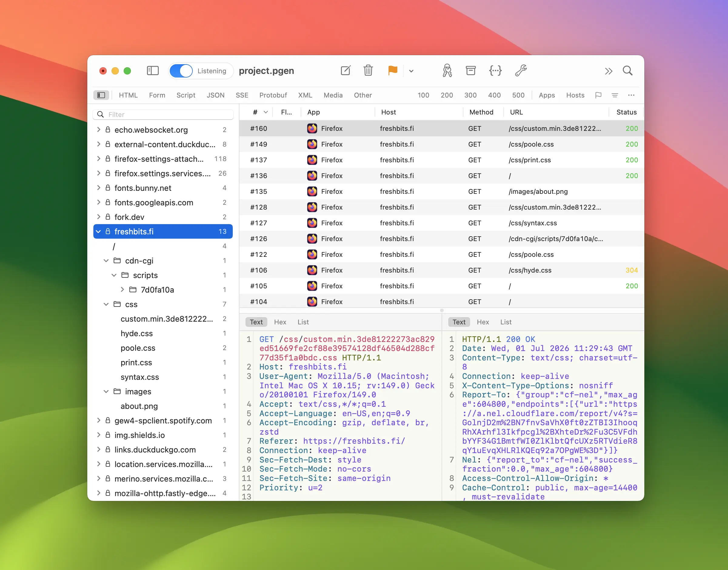Viewport: 728px width, 570px height.
Task: Click the trash clear-session icon
Action: 368,71
